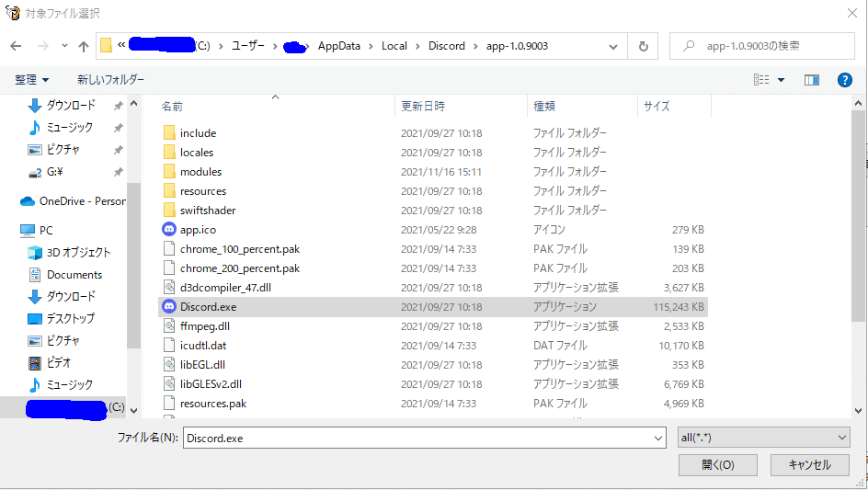
Task: Select the swiftshader folder icon
Action: click(x=169, y=211)
